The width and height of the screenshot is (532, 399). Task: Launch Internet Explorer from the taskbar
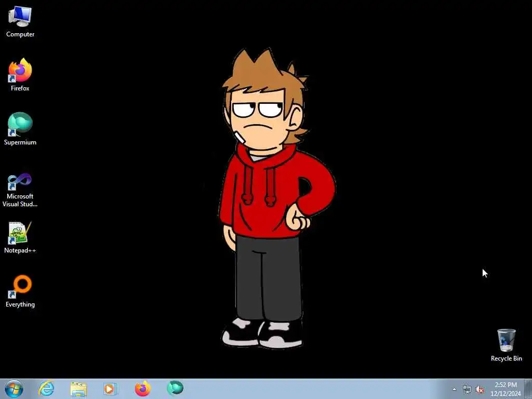[46, 389]
